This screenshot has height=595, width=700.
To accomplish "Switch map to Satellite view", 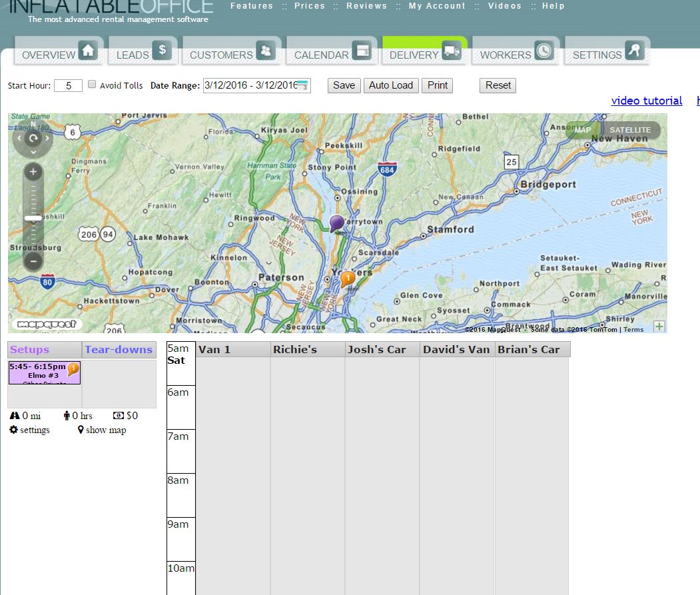I will pos(630,130).
